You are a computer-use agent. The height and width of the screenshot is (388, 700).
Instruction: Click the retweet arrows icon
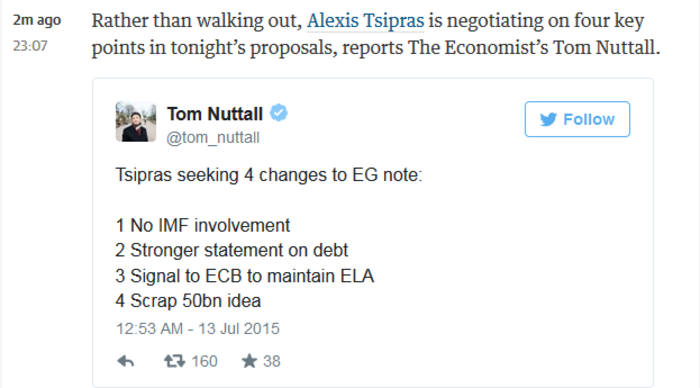point(175,361)
